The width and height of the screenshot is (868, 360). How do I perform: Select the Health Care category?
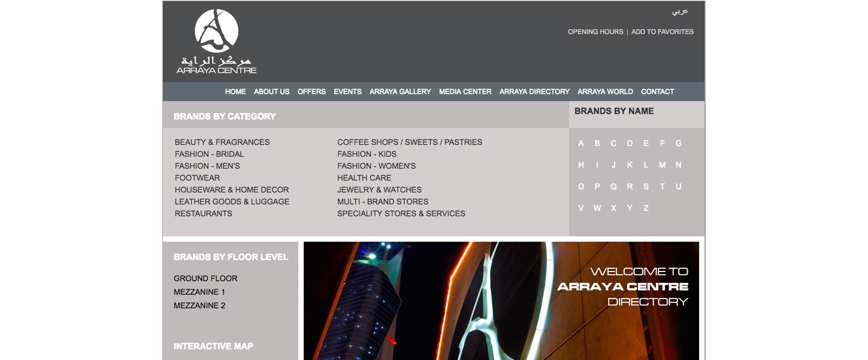tap(364, 178)
